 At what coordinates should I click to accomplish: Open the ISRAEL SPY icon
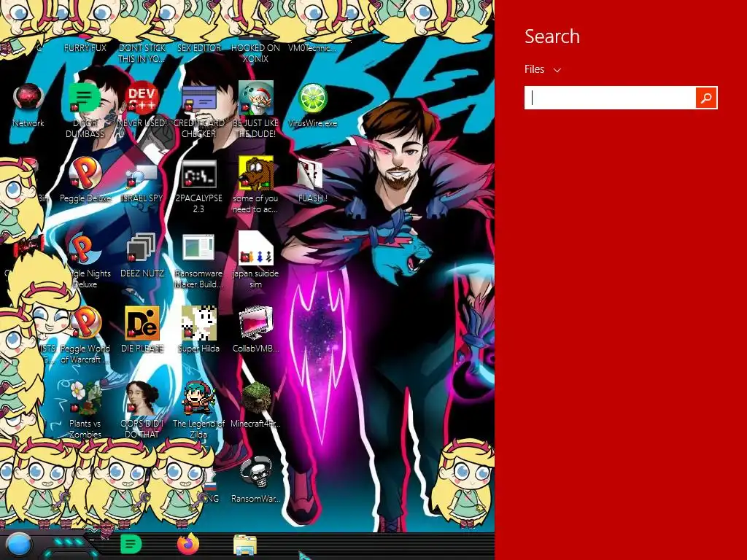pyautogui.click(x=142, y=175)
